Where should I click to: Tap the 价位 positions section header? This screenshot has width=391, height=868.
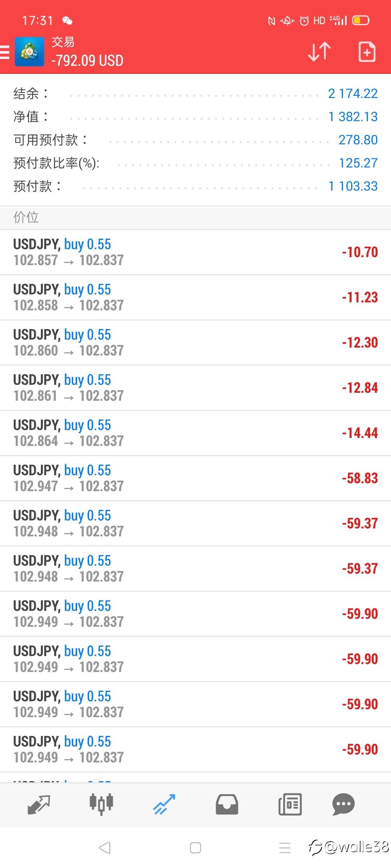point(26,217)
